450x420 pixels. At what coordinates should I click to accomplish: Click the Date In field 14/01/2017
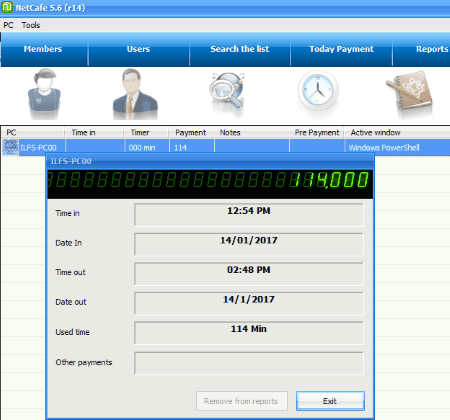249,244
